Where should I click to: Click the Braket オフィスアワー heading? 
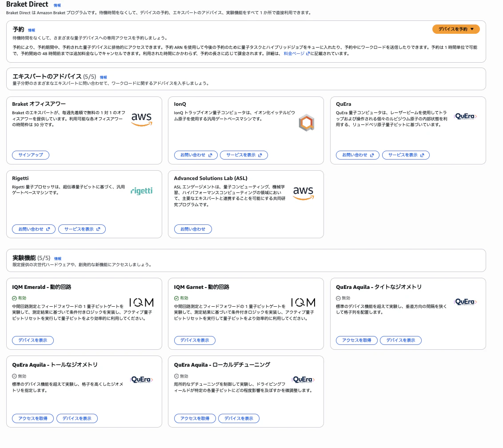coord(39,104)
